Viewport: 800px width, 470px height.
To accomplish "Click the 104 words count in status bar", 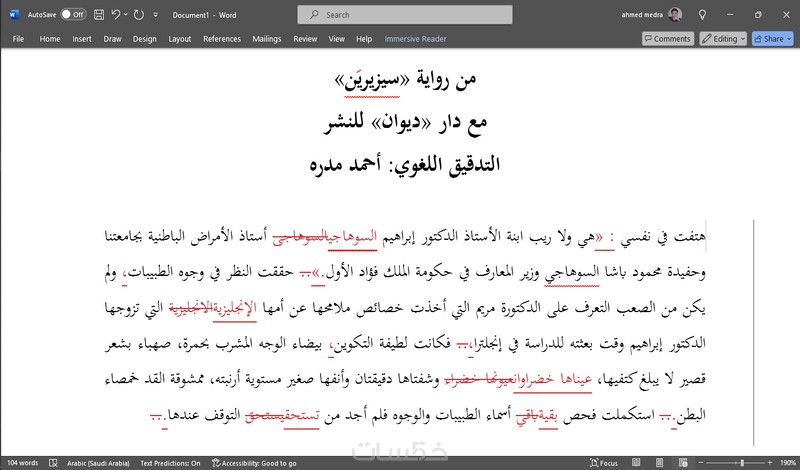I will coord(22,463).
